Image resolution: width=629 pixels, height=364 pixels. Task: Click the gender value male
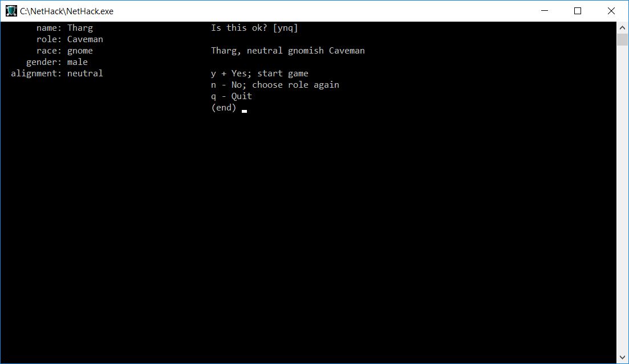coord(78,62)
